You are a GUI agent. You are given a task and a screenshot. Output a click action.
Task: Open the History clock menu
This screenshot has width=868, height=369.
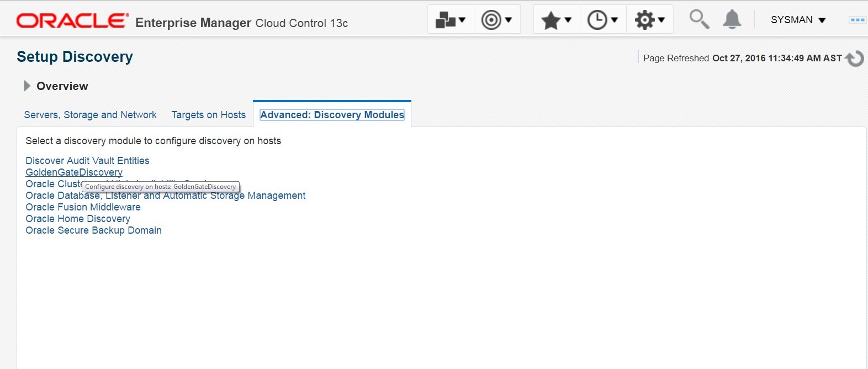coord(602,20)
